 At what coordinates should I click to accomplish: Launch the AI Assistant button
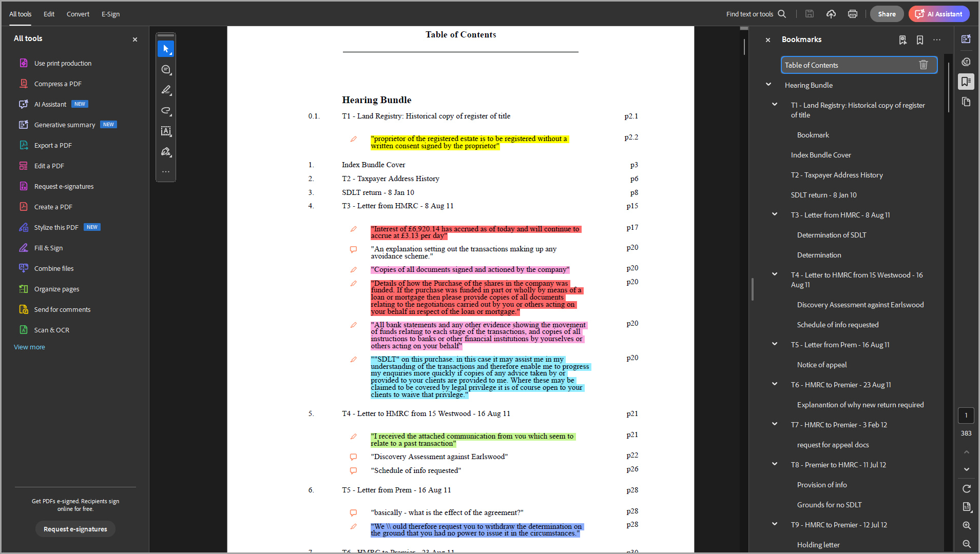point(939,14)
